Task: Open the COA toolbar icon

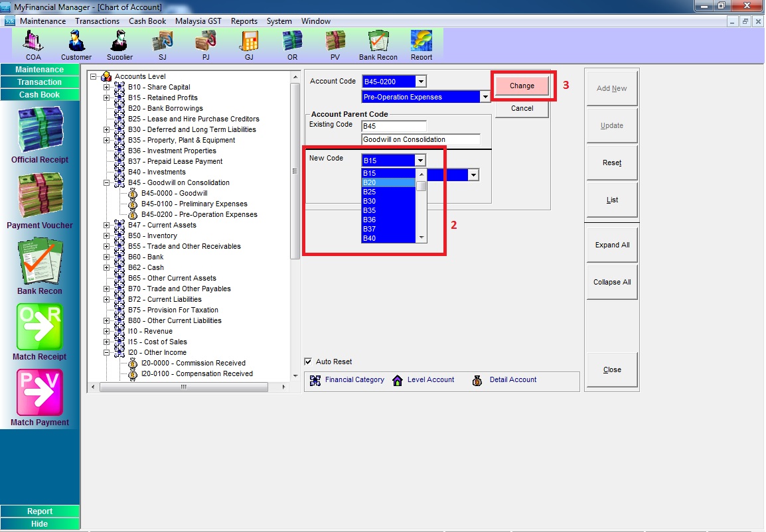Action: (33, 42)
